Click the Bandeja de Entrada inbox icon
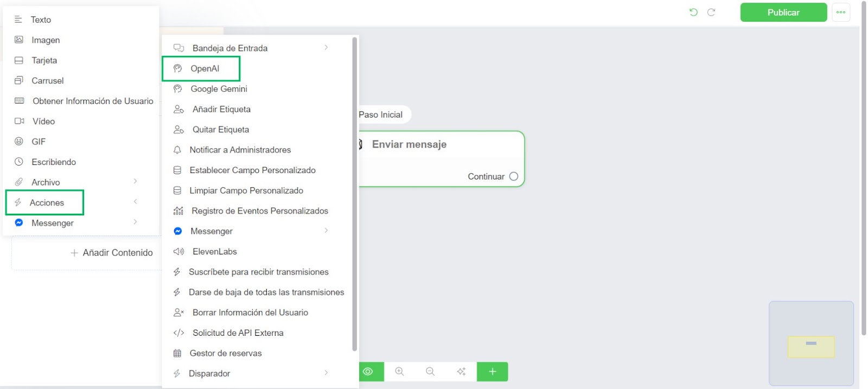 (178, 48)
